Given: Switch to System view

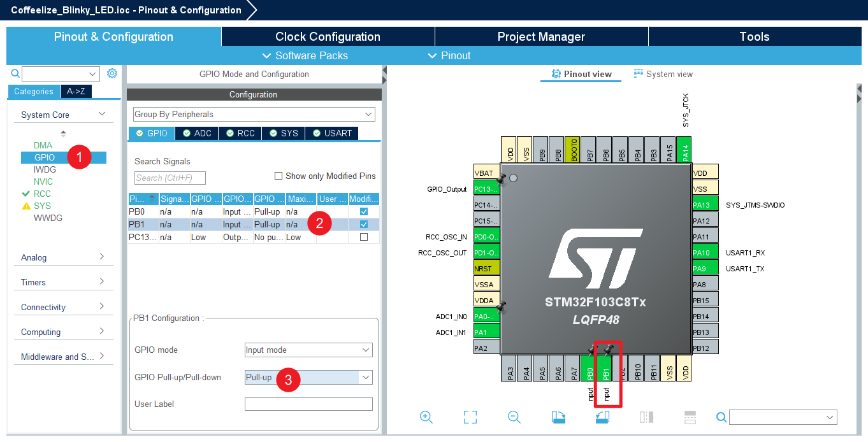Looking at the screenshot, I should coord(663,74).
